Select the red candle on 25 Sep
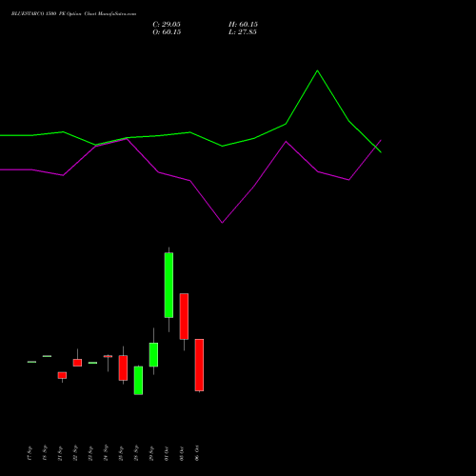 point(123,367)
